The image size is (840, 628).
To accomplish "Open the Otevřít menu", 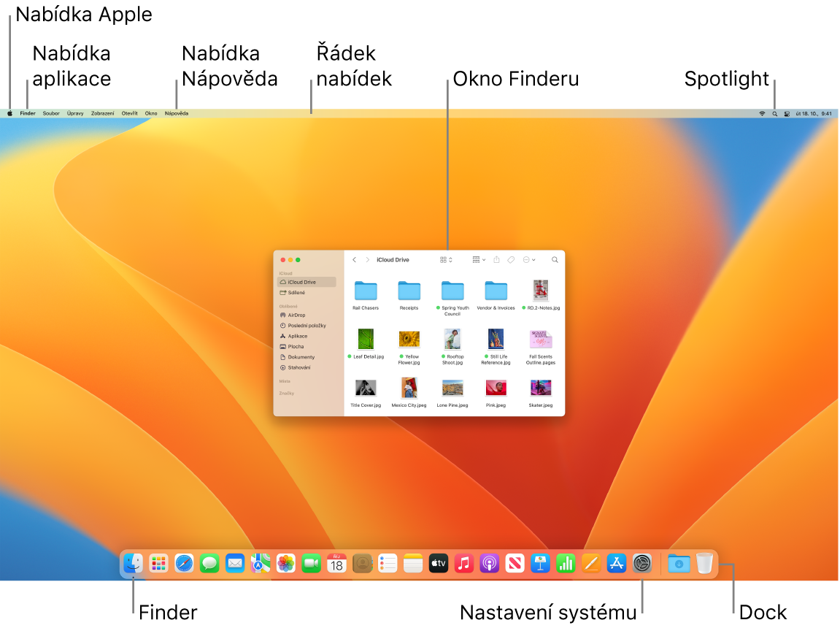I will pos(130,114).
